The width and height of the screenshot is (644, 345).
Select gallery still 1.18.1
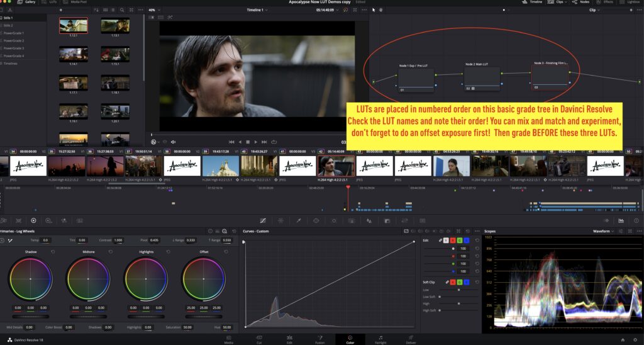click(116, 82)
